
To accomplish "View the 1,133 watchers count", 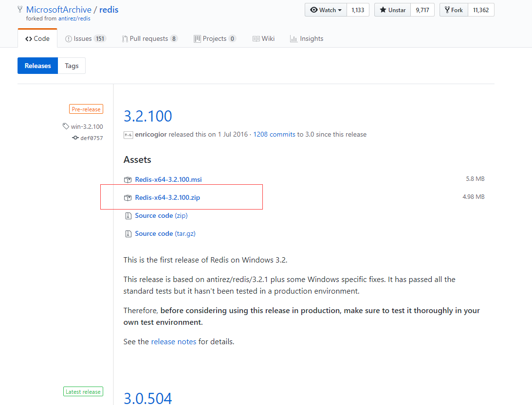I will point(358,10).
